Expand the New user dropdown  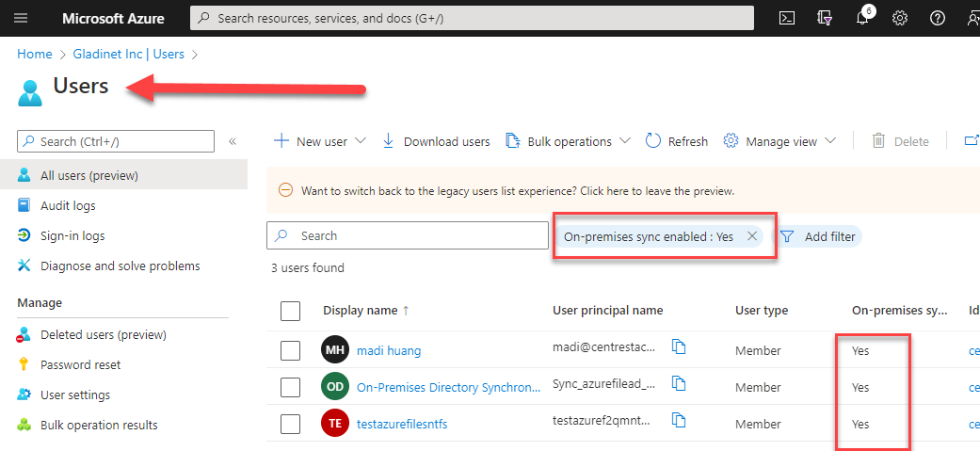(360, 141)
